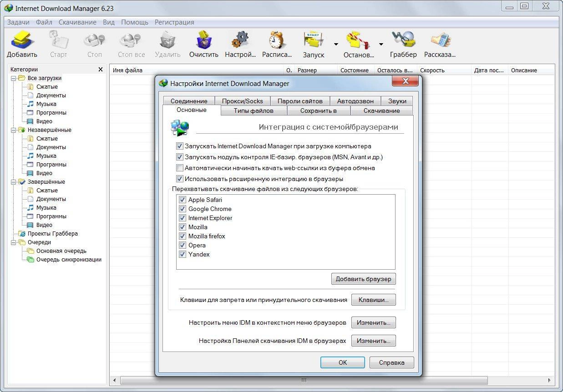Collapse the Очереди tree node
Screen dimensions: 563x392
point(14,242)
